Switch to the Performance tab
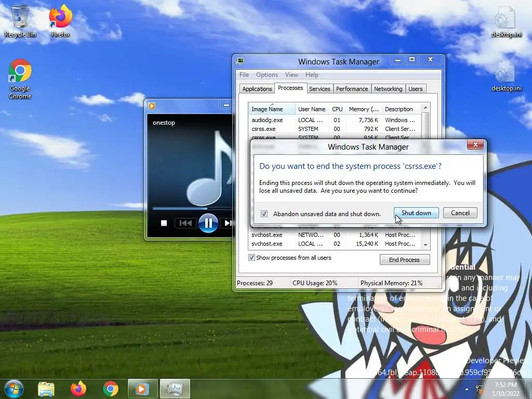 [x=352, y=89]
